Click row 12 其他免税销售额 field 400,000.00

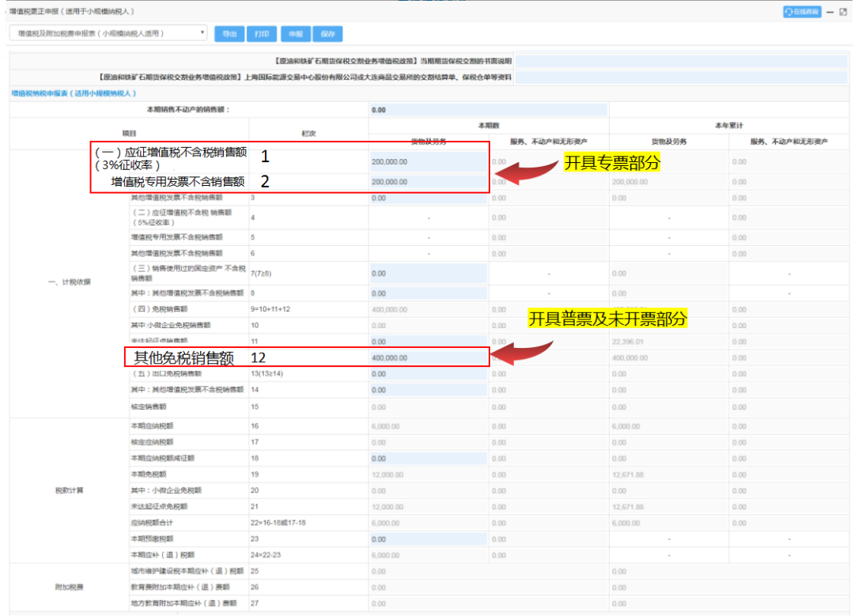click(428, 357)
